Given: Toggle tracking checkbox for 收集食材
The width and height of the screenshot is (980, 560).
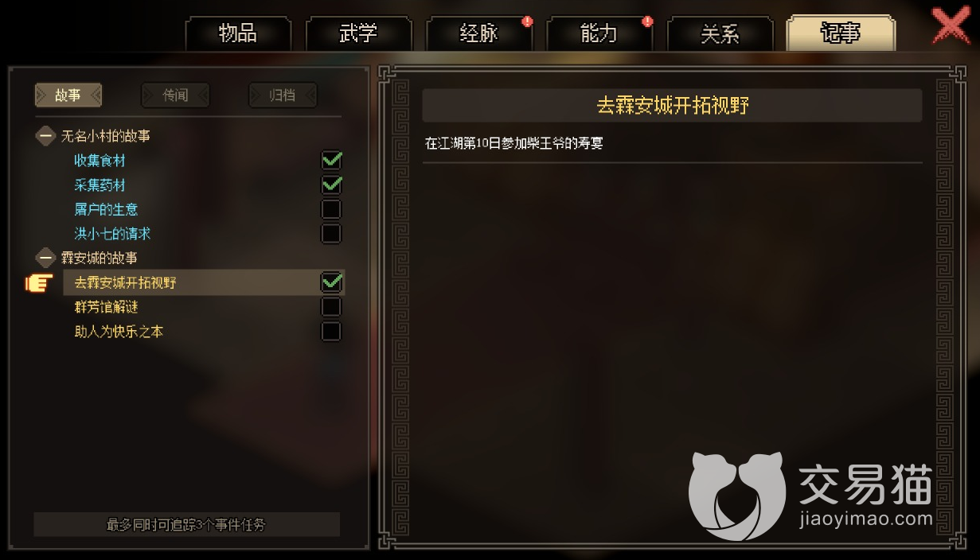Looking at the screenshot, I should (331, 161).
